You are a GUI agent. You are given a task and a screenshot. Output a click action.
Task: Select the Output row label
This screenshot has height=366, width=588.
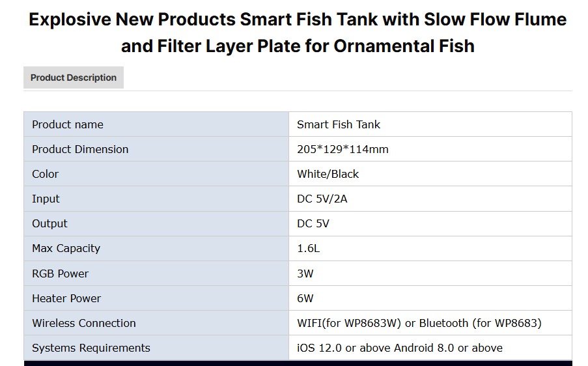pos(49,223)
